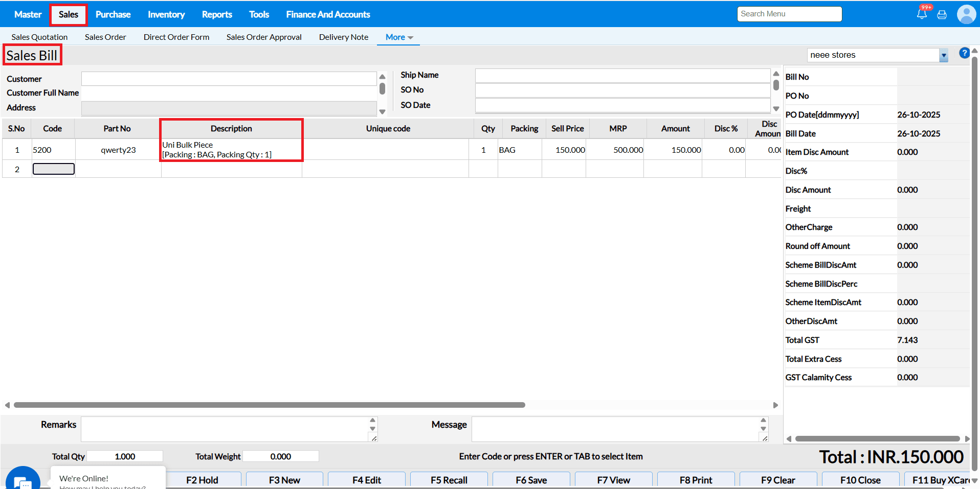Click the Remarks box resize handle

click(x=374, y=438)
